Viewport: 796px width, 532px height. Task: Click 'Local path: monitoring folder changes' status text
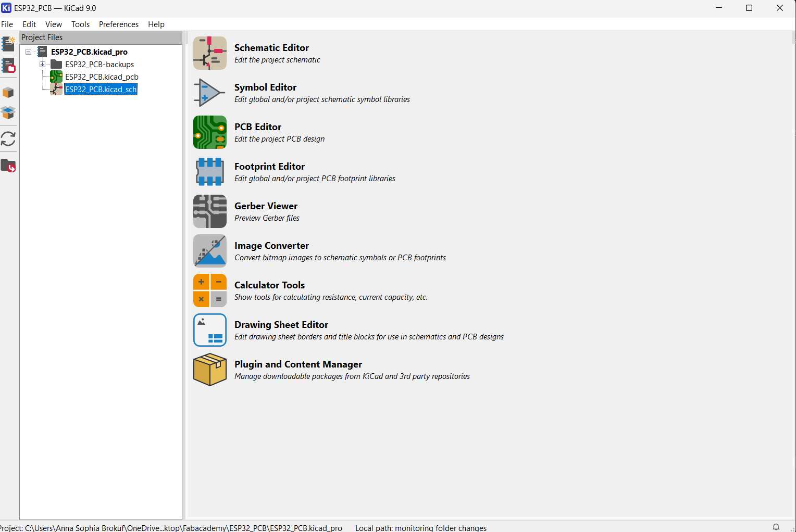click(421, 527)
